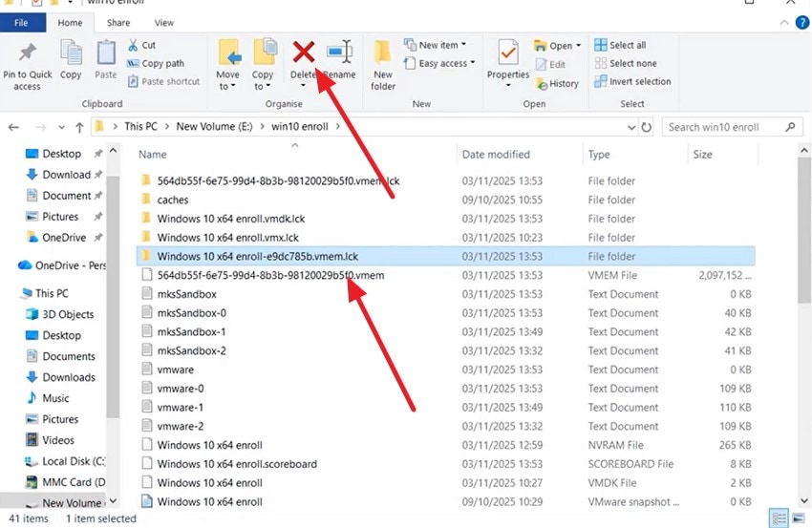Select the NVRAM File Windows 10 x64 enroll
Viewport: 812px width, 528px height.
point(445,445)
